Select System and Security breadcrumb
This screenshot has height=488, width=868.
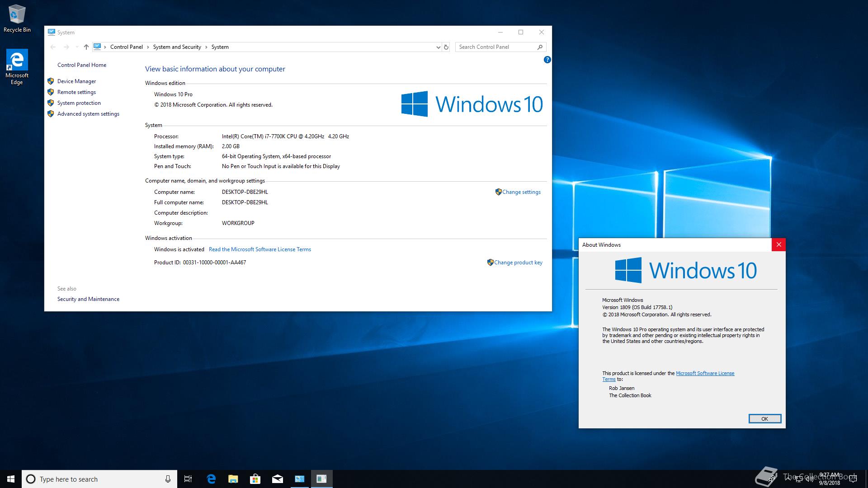pyautogui.click(x=177, y=47)
